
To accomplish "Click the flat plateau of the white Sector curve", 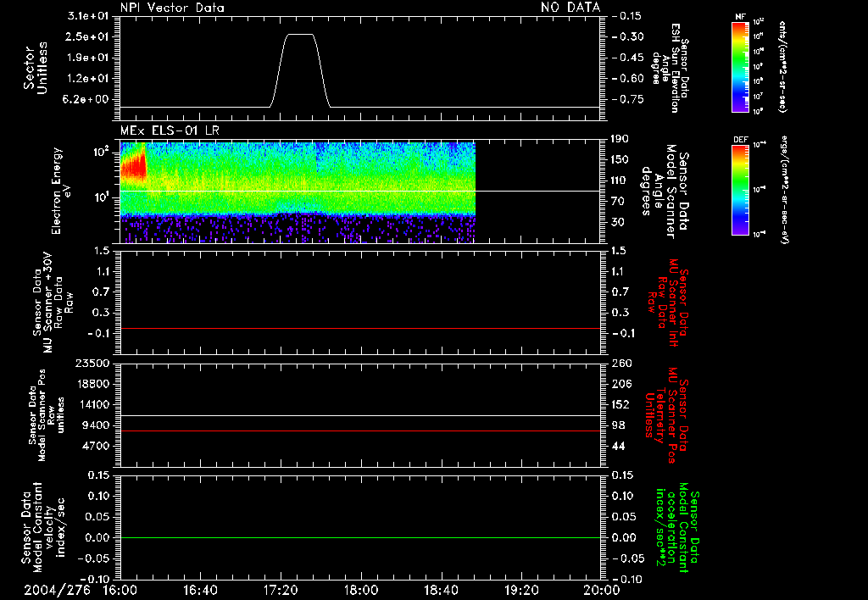I will (x=299, y=34).
